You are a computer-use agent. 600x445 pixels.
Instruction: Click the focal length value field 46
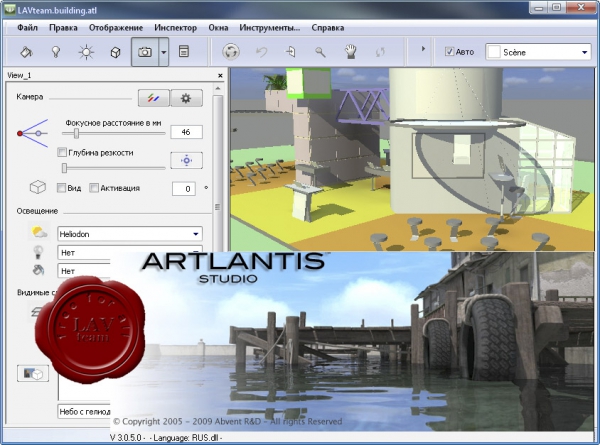click(x=186, y=132)
